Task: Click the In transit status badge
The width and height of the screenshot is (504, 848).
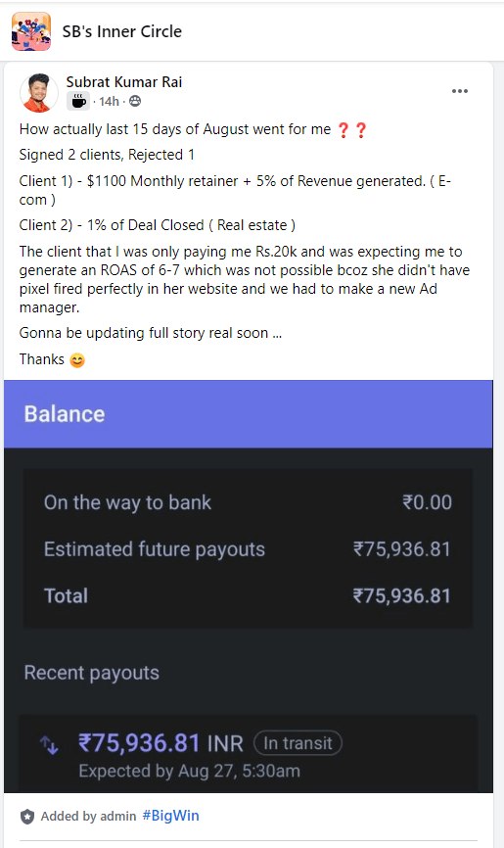Action: coord(298,743)
